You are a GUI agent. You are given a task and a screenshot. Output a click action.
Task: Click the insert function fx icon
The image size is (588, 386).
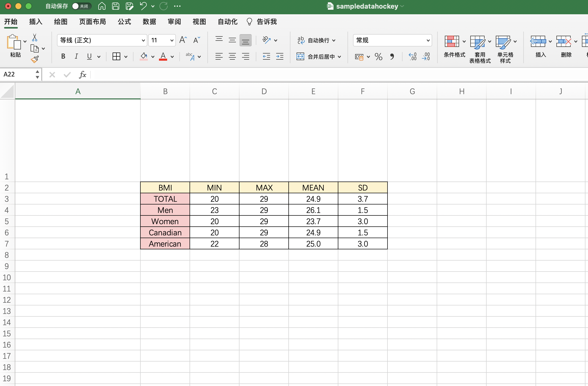point(82,74)
